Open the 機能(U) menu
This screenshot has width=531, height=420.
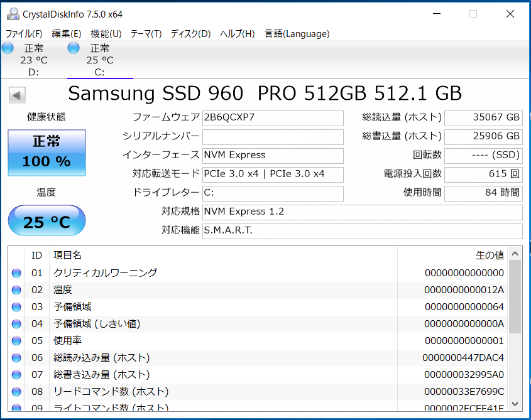coord(106,33)
